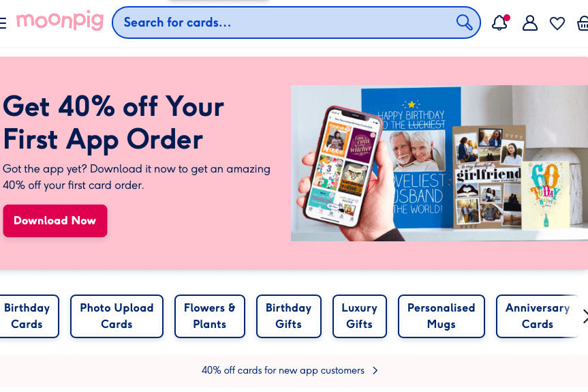
Task: Open Anniversary Cards category
Action: (538, 316)
